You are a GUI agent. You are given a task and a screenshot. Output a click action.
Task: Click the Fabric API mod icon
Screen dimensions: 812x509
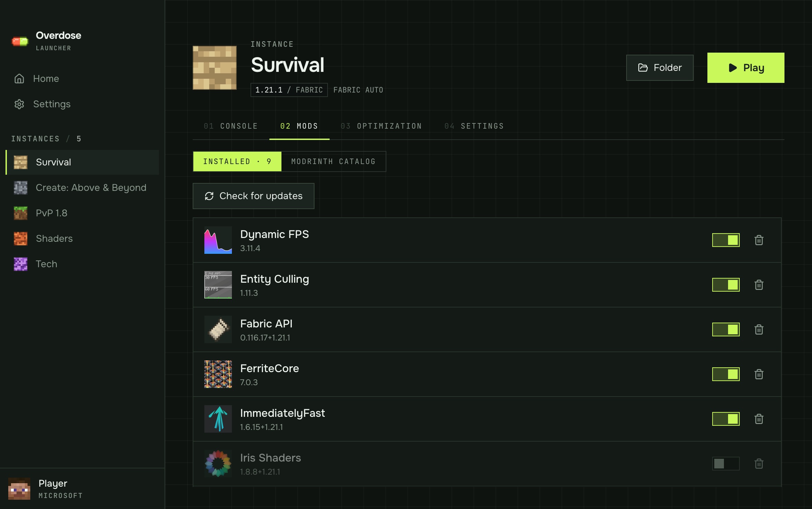click(x=218, y=329)
